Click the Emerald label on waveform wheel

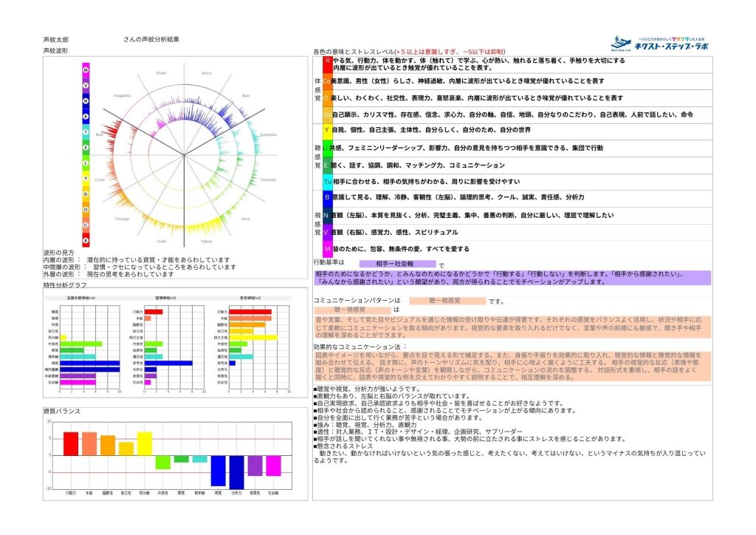point(268,180)
